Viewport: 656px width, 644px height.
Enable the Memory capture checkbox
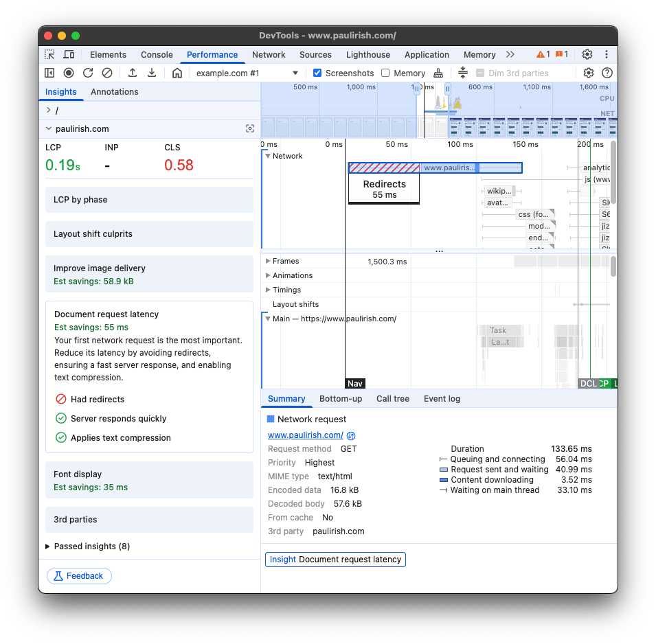pyautogui.click(x=385, y=73)
